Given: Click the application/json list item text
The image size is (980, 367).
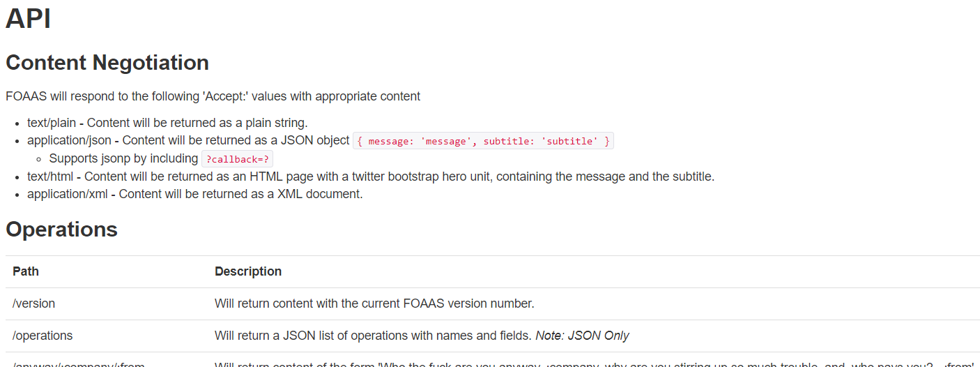Looking at the screenshot, I should pos(188,140).
